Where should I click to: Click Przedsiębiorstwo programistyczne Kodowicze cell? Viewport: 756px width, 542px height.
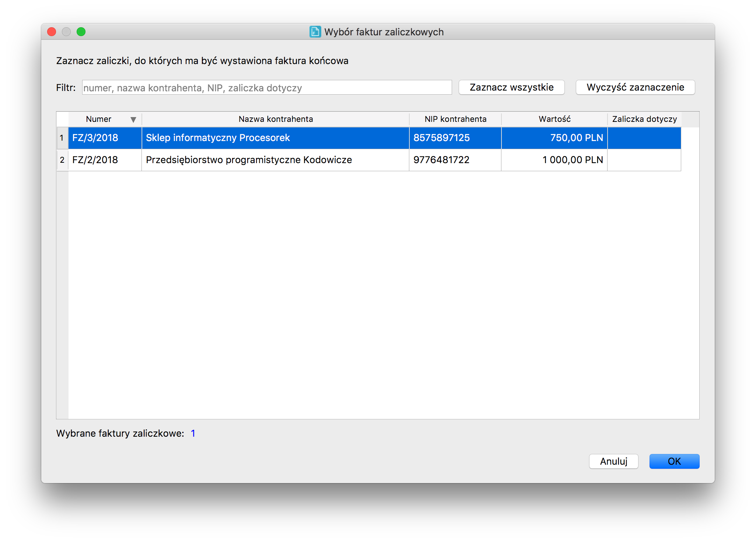[276, 160]
